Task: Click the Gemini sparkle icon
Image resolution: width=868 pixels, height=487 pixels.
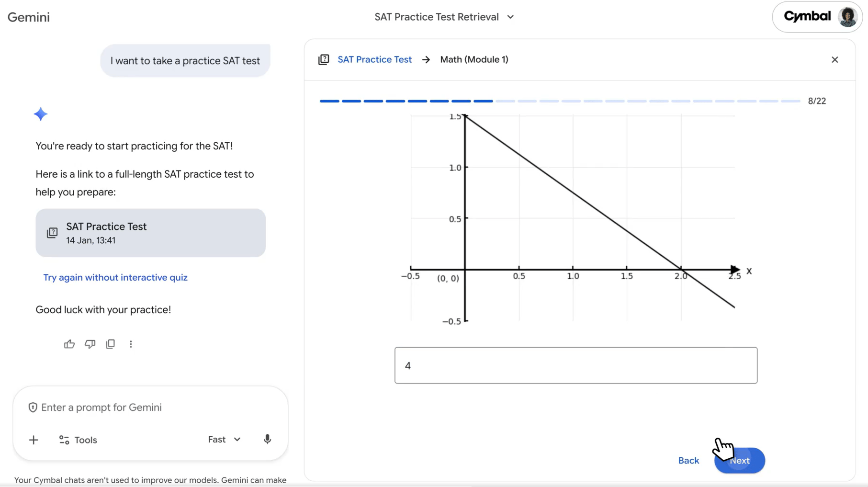Action: click(x=41, y=114)
